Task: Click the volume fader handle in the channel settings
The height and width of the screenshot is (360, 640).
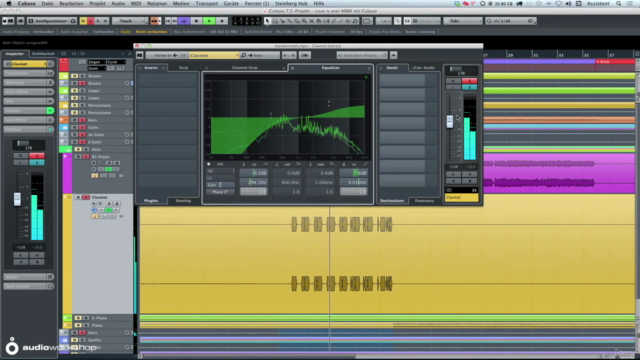Action: 450,121
